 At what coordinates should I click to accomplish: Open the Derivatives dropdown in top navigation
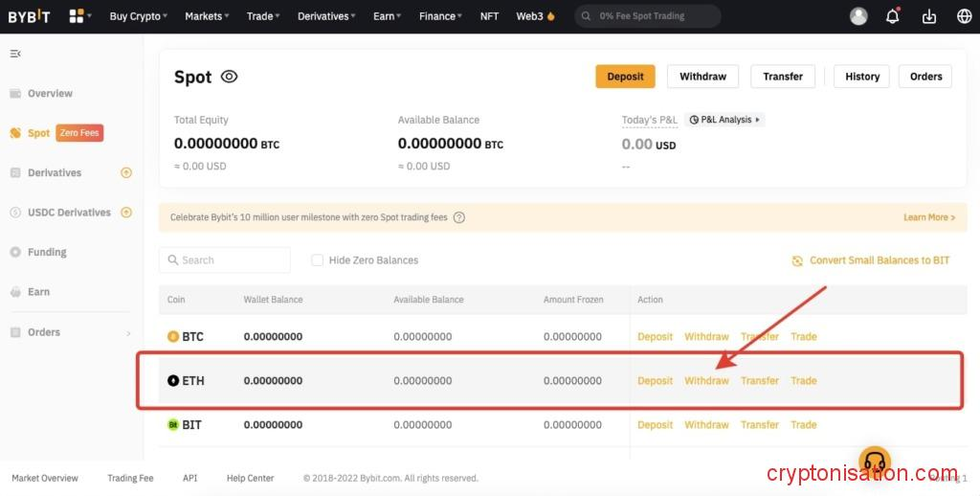[326, 16]
